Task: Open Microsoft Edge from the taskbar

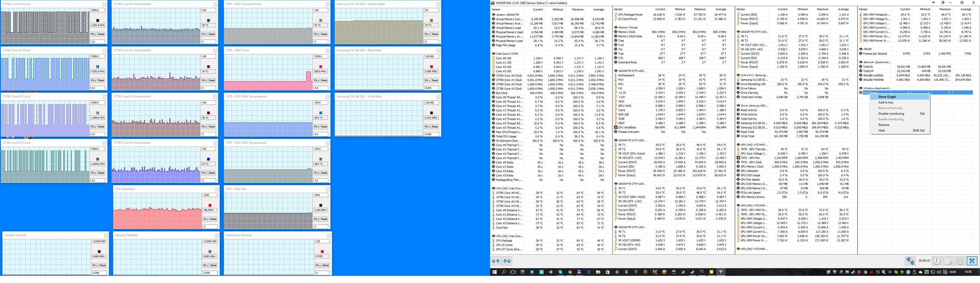Action: point(589,272)
